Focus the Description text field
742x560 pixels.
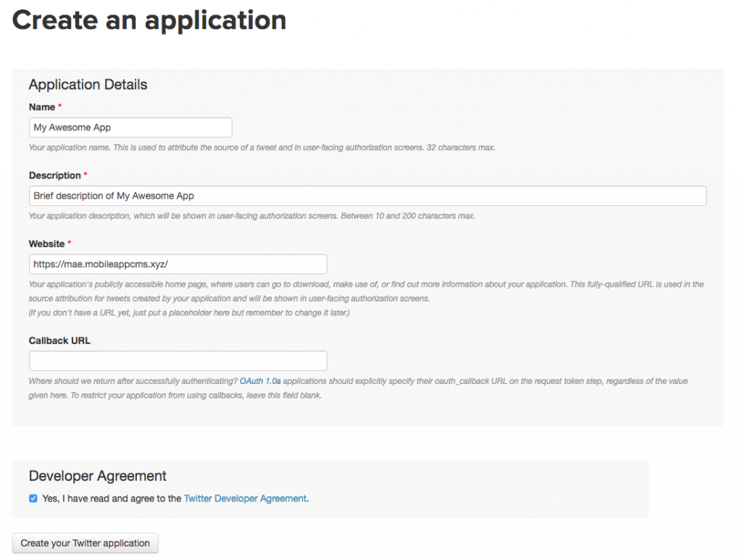point(367,196)
